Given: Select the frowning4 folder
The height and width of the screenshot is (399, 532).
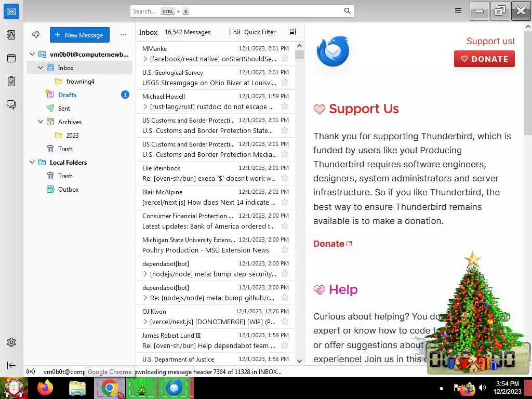Looking at the screenshot, I should tap(79, 82).
